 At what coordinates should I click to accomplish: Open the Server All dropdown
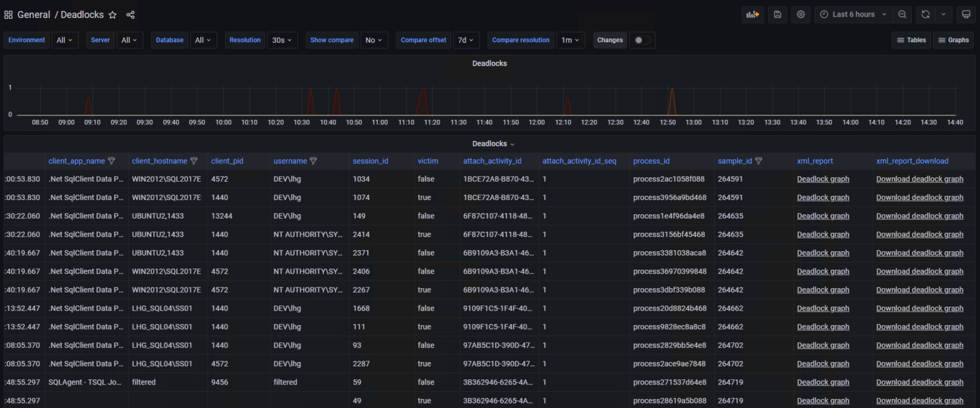pyautogui.click(x=130, y=40)
